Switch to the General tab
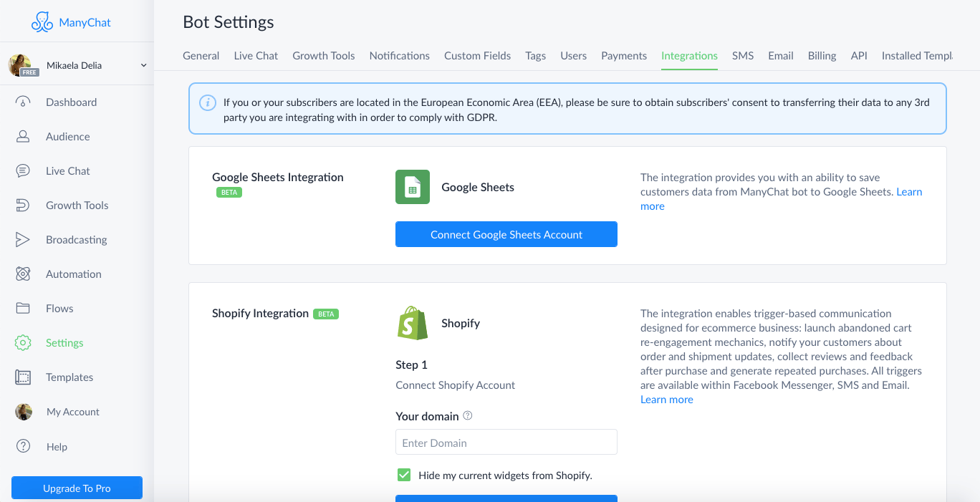The height and width of the screenshot is (502, 980). point(201,55)
